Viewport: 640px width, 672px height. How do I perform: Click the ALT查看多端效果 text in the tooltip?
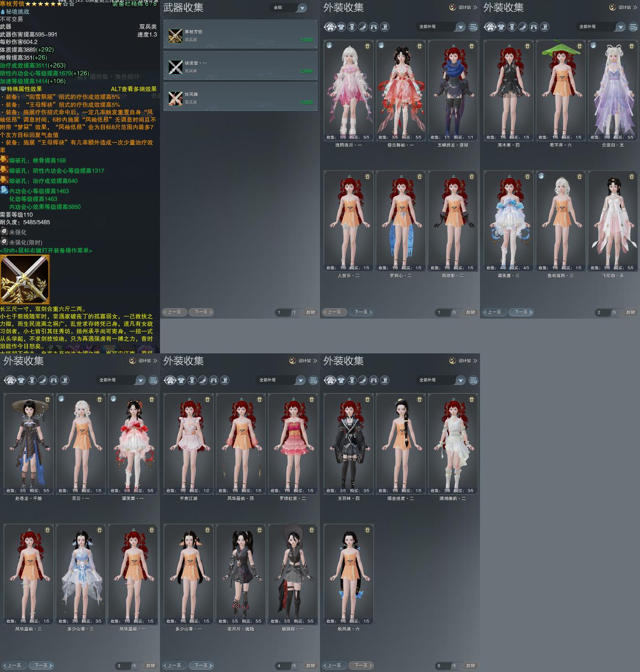133,89
